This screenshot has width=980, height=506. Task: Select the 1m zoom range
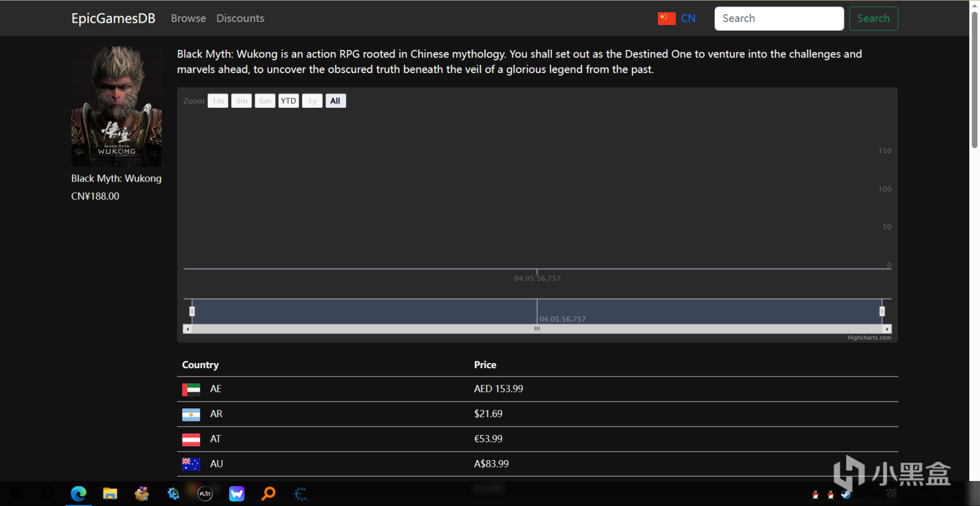(x=218, y=101)
